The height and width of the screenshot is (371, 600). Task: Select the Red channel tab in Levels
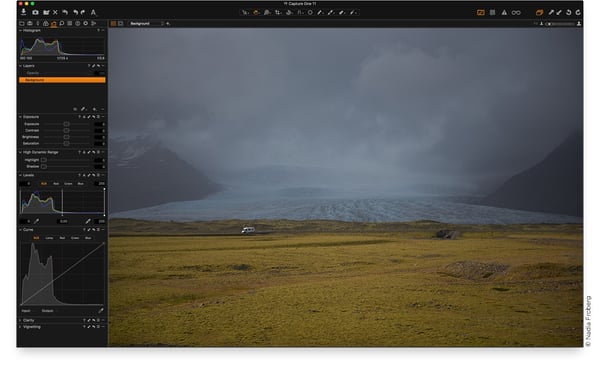pos(56,184)
